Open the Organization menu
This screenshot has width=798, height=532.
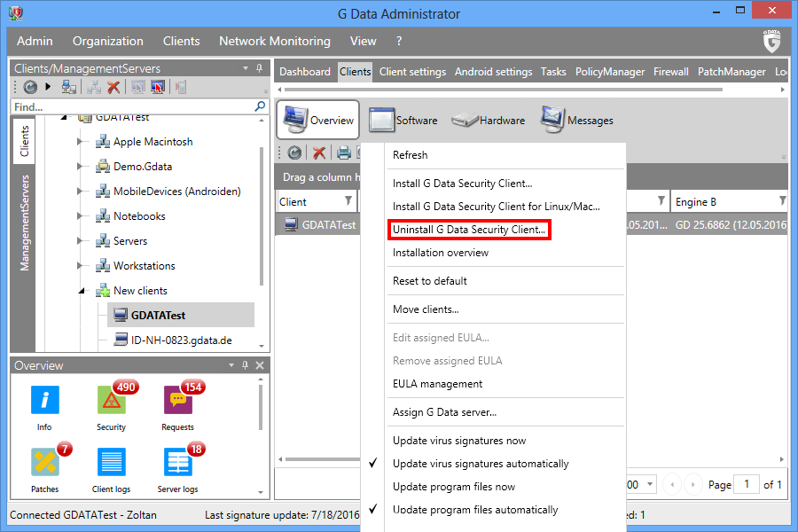coord(108,42)
